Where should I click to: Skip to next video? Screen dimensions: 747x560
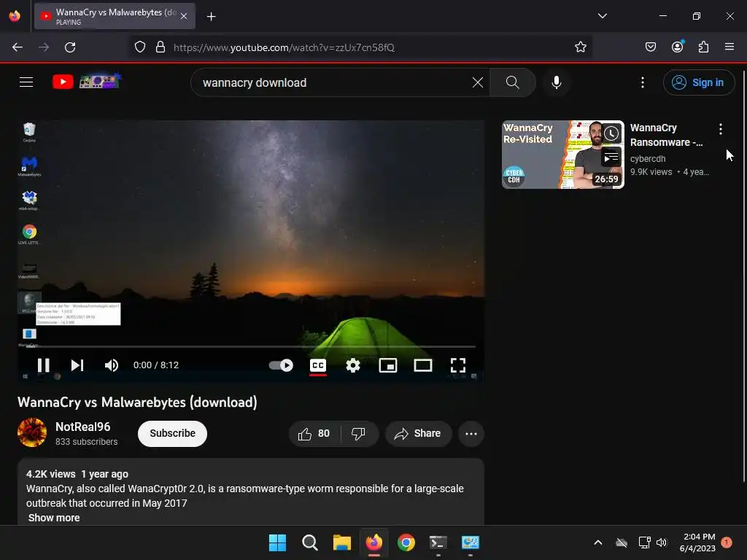[77, 365]
